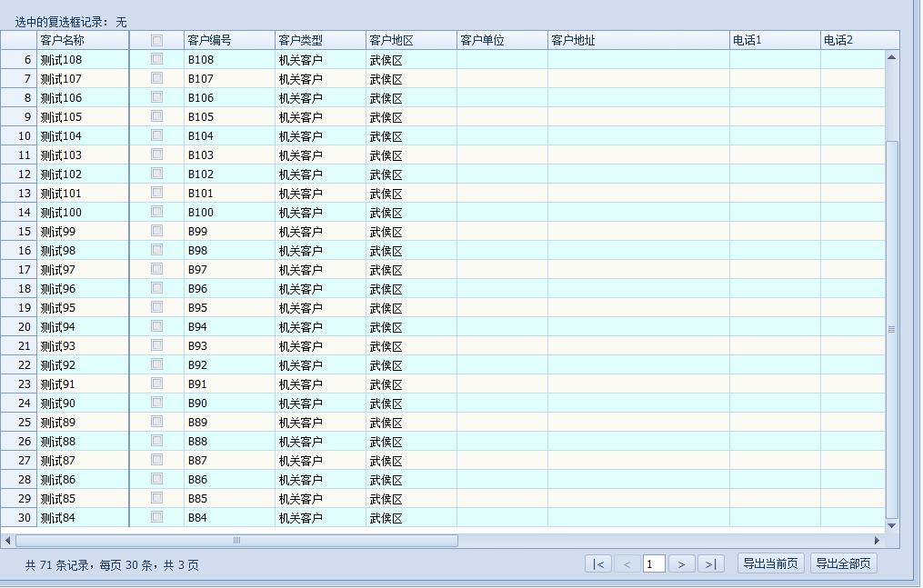
Task: Click the 客户名称 column header
Action: (80, 40)
